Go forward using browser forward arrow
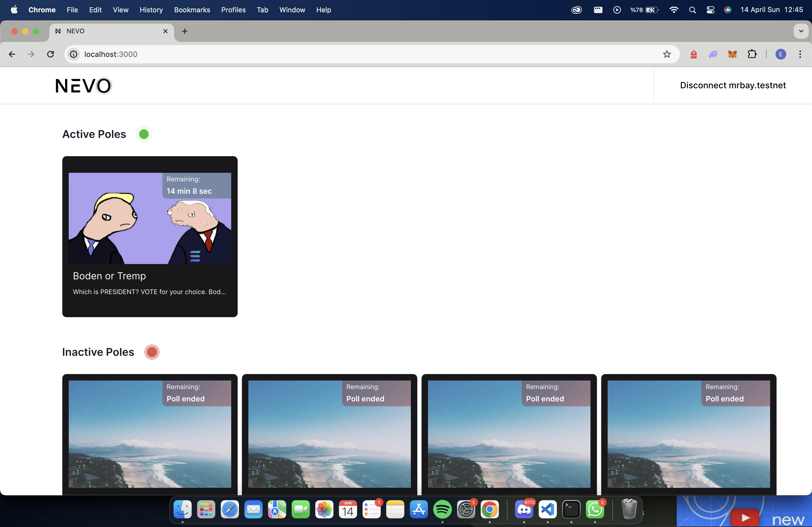The image size is (812, 527). [x=31, y=54]
